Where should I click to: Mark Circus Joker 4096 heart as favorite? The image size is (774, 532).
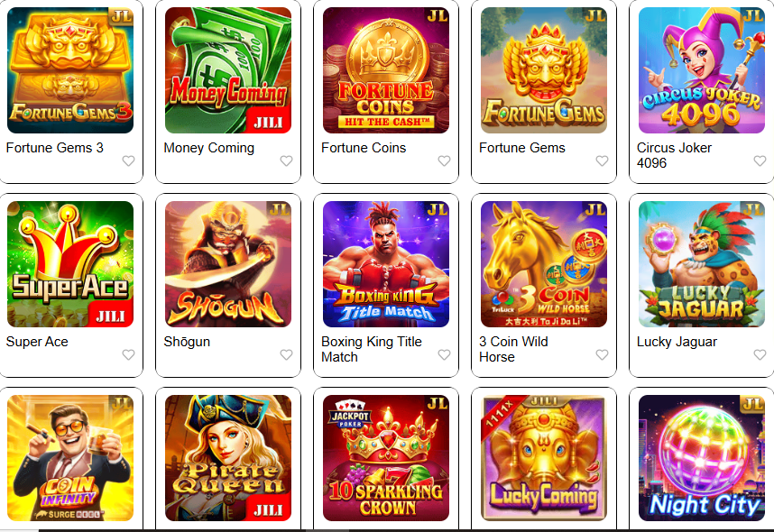click(760, 161)
